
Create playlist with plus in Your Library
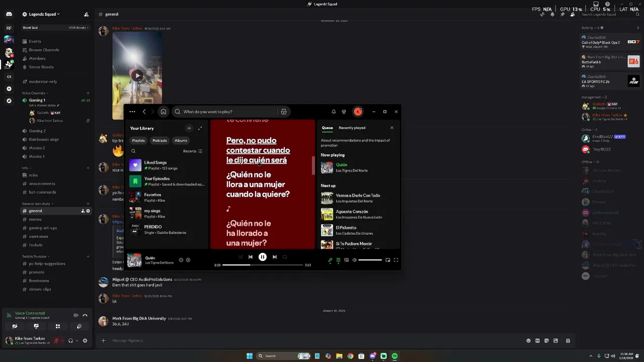click(189, 128)
